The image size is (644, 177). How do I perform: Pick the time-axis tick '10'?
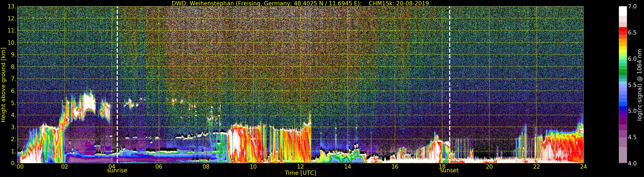[x=253, y=167]
